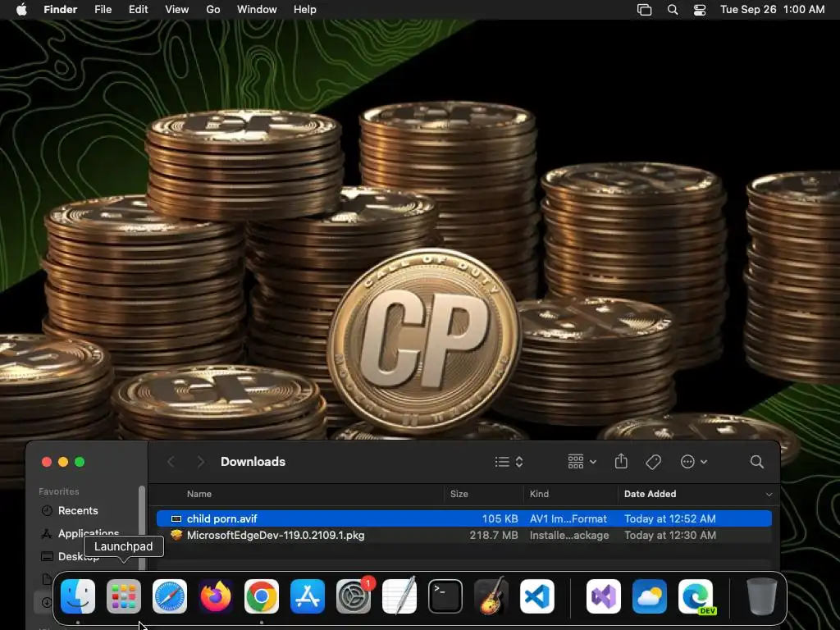Image resolution: width=840 pixels, height=630 pixels.
Task: Click the Stage Manager icon in menu bar
Action: click(645, 10)
